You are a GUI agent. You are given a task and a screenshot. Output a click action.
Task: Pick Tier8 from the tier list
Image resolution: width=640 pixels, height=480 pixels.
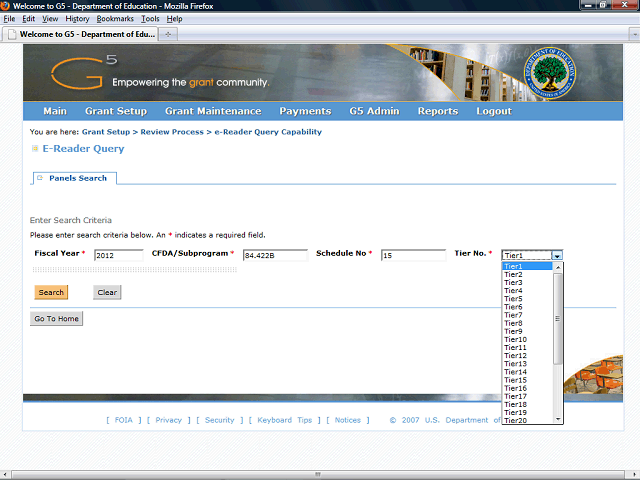click(527, 323)
